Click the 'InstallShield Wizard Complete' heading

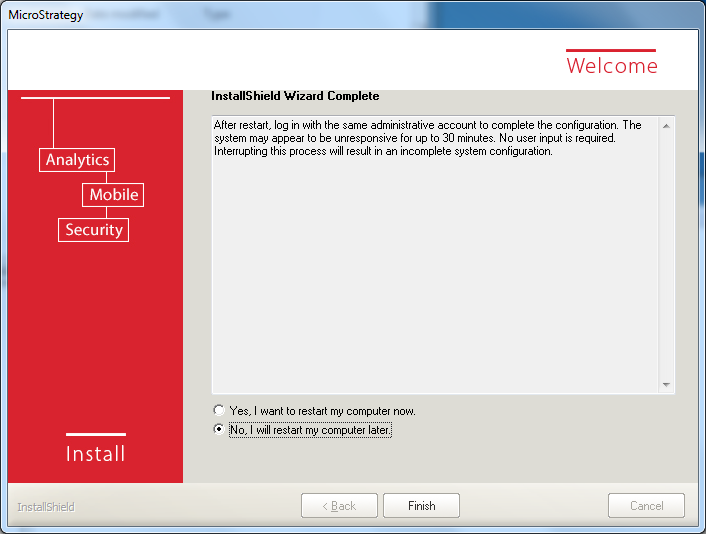click(x=295, y=96)
